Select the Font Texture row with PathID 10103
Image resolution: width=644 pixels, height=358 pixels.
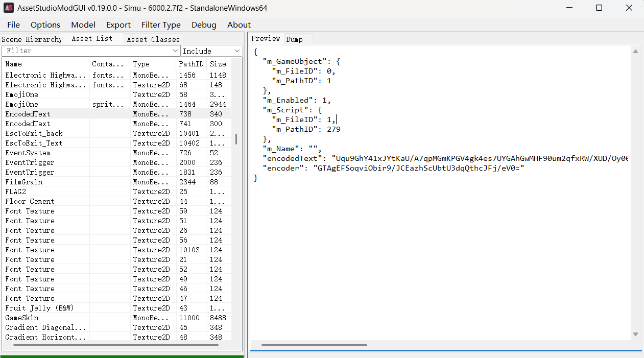coord(117,250)
